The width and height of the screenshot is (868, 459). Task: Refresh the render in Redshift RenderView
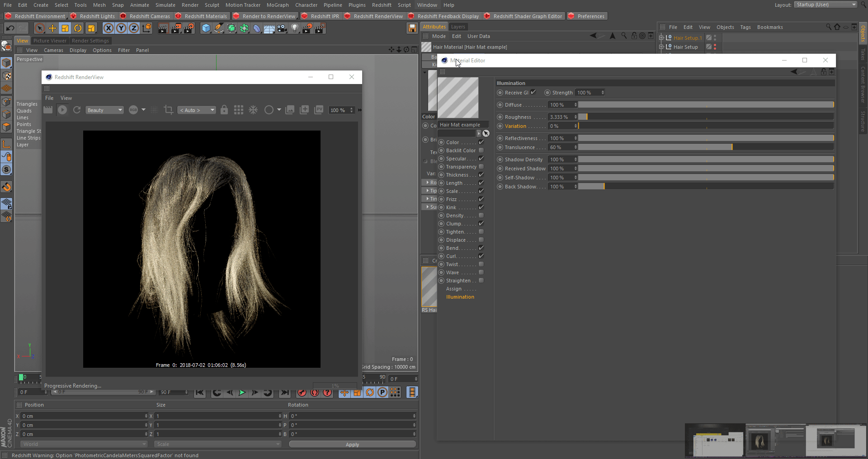[x=77, y=110]
